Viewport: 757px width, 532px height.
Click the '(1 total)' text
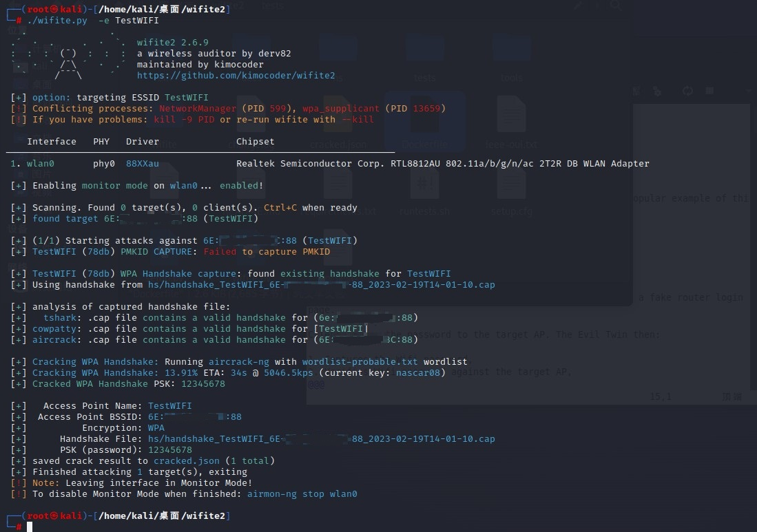249,461
